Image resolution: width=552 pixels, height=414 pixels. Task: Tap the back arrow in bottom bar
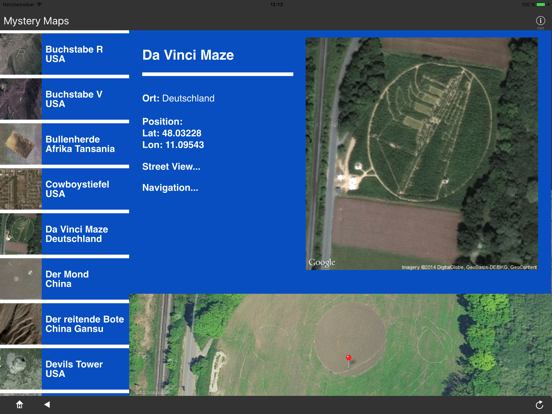(47, 404)
